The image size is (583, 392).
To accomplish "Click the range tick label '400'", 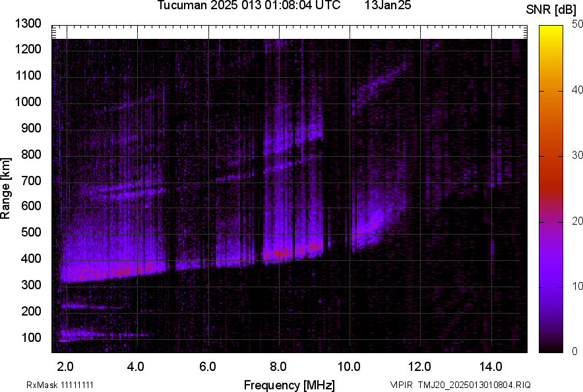I will click(31, 259).
